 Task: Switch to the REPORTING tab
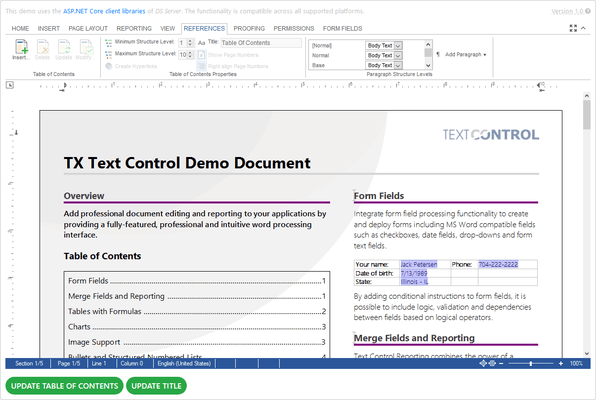[134, 29]
